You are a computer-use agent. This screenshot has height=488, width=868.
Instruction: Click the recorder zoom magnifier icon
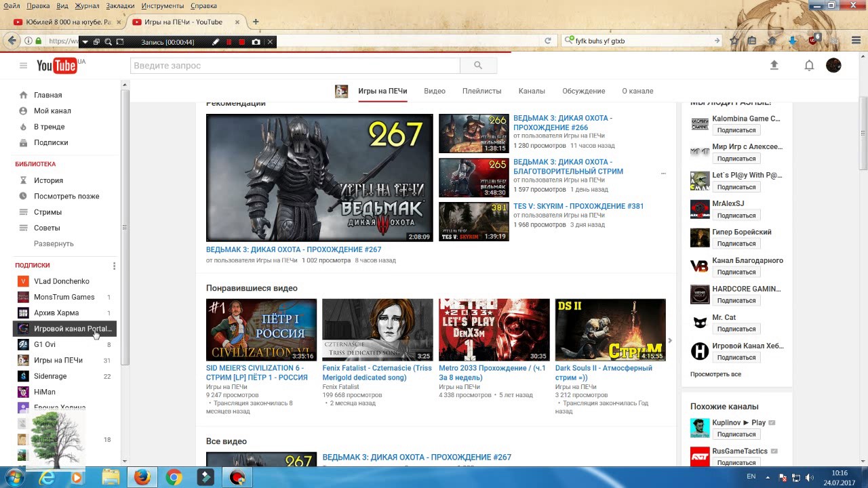[108, 42]
